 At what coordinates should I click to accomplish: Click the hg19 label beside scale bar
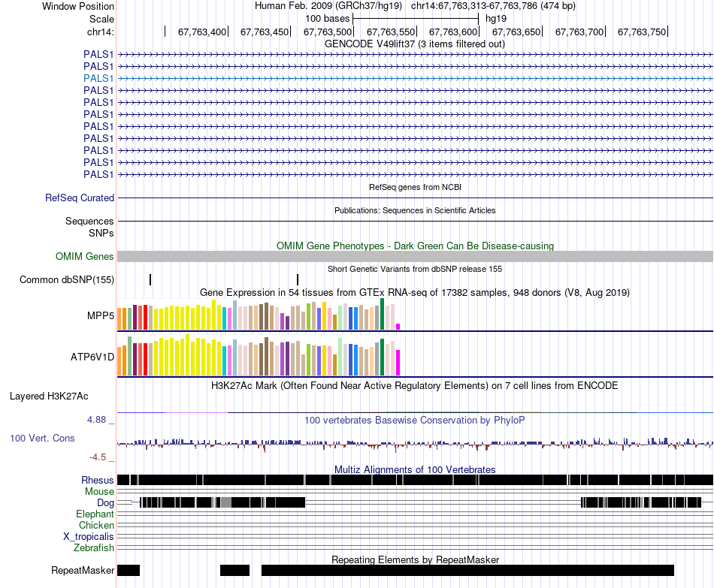click(x=496, y=19)
